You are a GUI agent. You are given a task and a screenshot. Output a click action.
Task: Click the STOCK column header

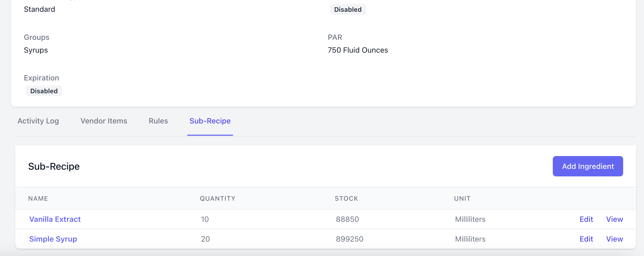click(x=346, y=199)
